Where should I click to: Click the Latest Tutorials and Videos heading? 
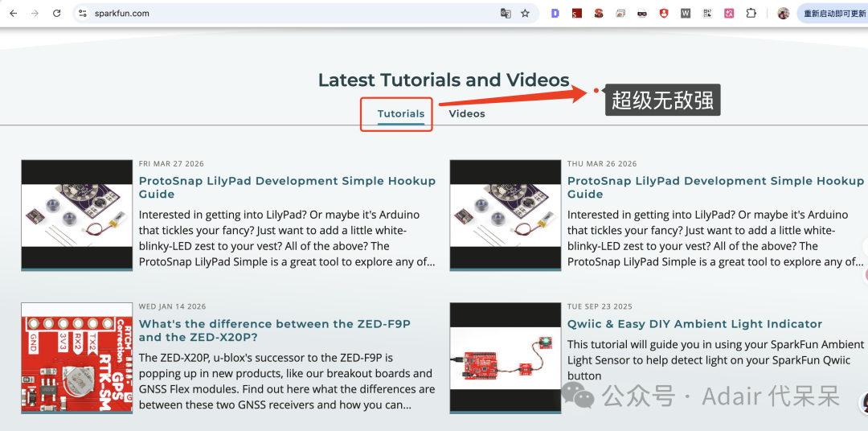point(444,80)
